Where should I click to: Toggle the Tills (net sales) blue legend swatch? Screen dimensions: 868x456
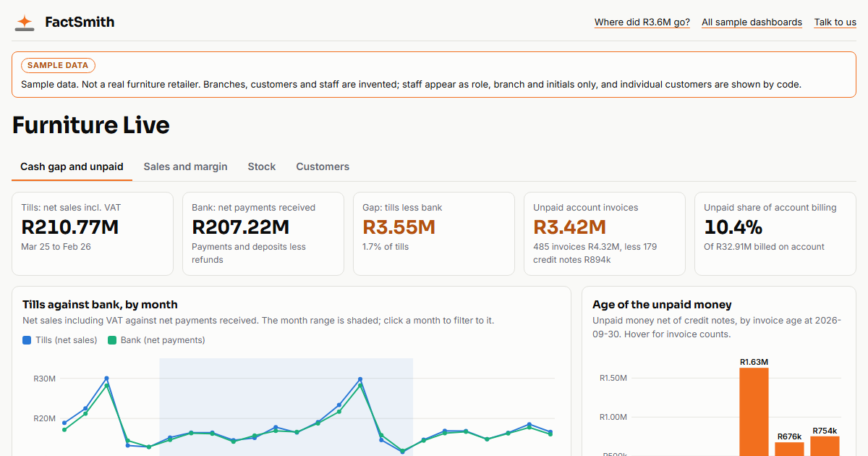[x=27, y=340]
